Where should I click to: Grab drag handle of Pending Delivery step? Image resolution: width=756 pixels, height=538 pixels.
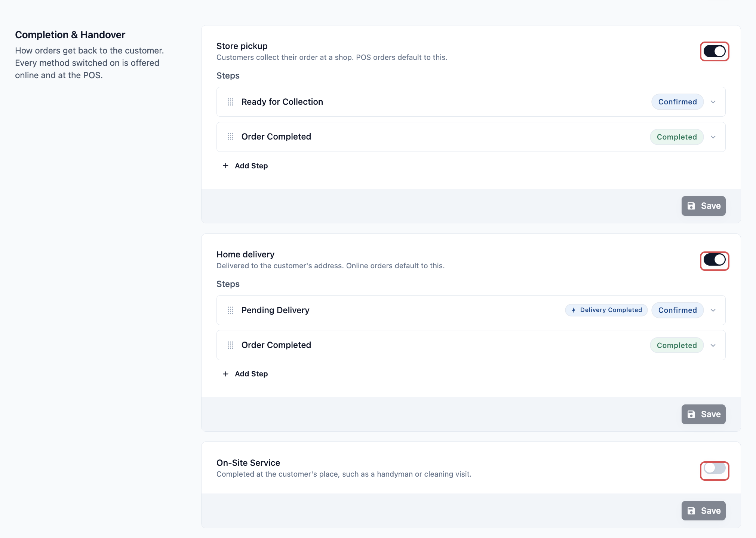(x=230, y=310)
